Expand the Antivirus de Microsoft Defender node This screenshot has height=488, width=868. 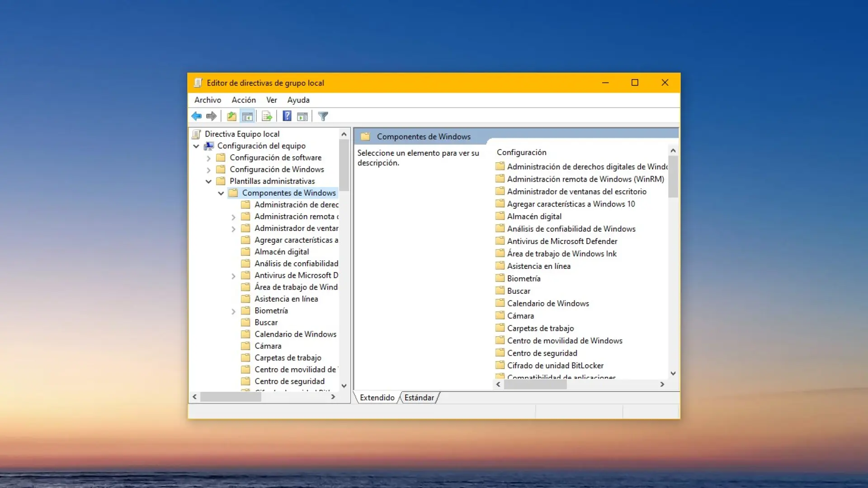[x=233, y=276]
